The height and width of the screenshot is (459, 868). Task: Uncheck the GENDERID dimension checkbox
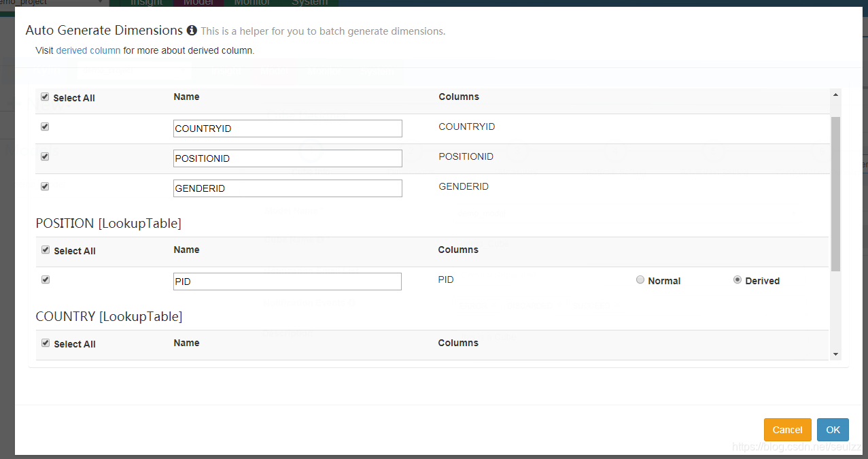click(46, 186)
